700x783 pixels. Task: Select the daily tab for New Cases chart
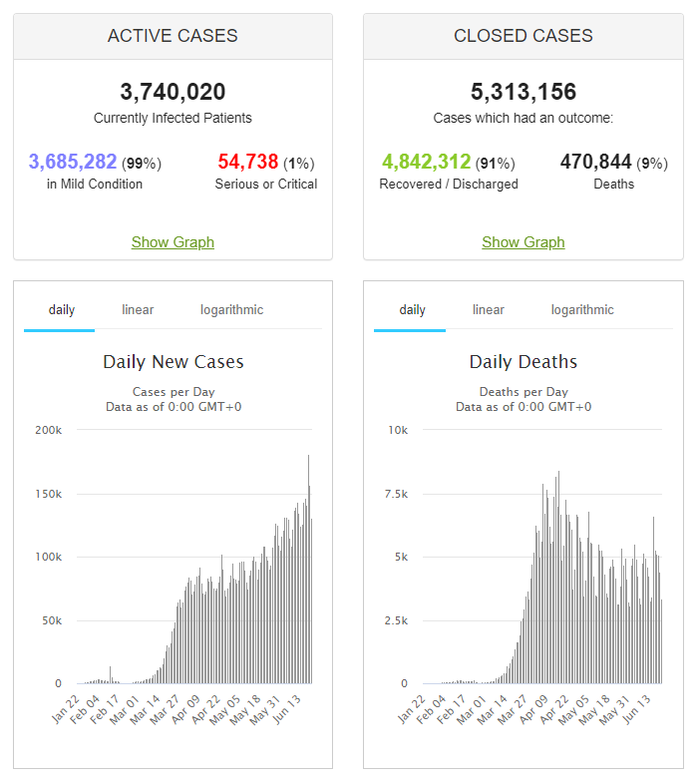[62, 310]
